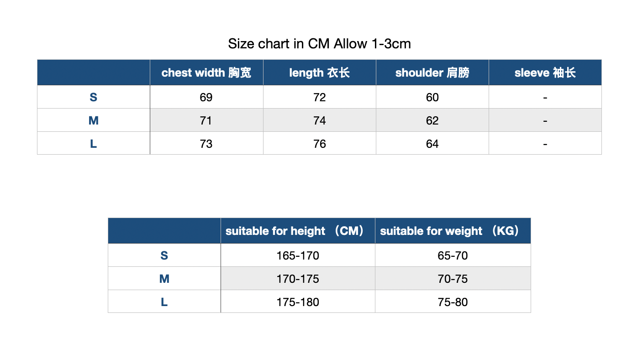This screenshot has height=364, width=643.
Task: Select length value 74 for size M
Action: pos(320,120)
